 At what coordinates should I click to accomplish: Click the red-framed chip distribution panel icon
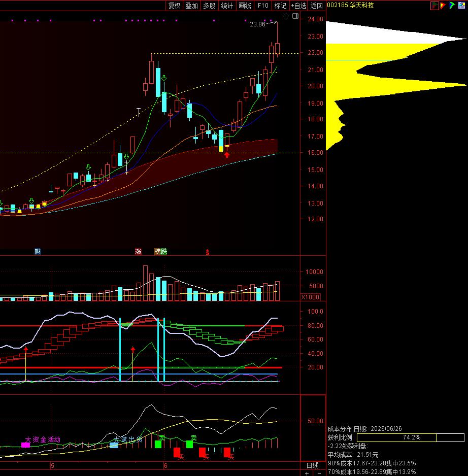(434, 6)
